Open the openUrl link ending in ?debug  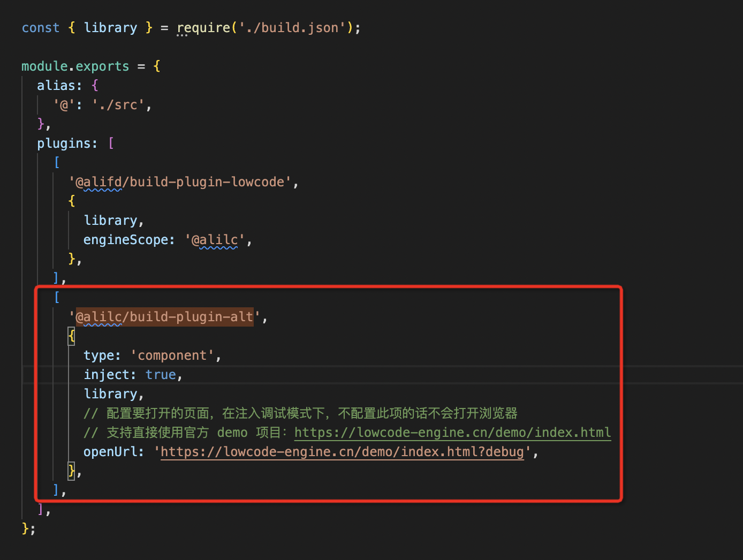(x=342, y=452)
